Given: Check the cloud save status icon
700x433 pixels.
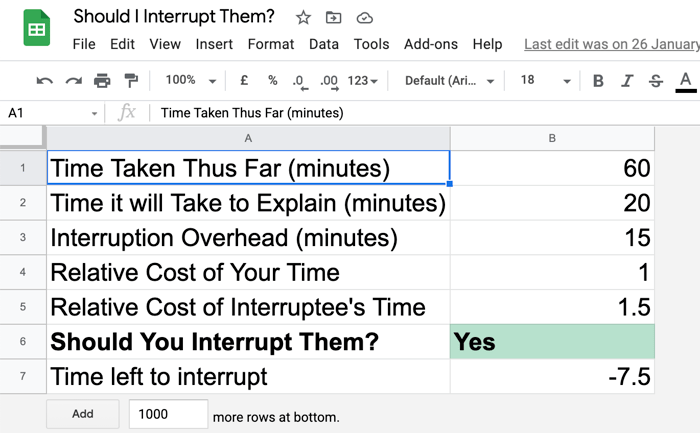Looking at the screenshot, I should click(365, 18).
